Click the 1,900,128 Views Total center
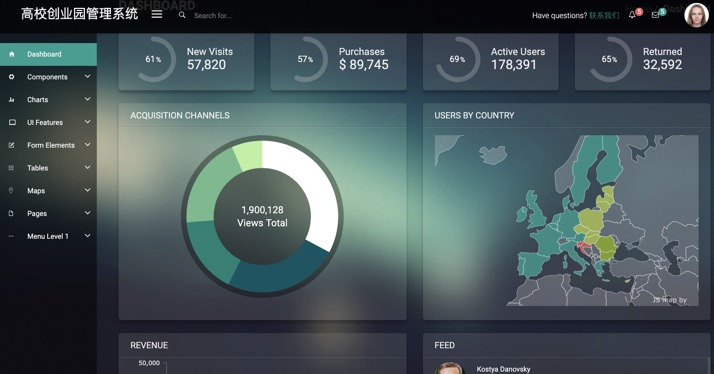714x374 pixels. pos(262,216)
